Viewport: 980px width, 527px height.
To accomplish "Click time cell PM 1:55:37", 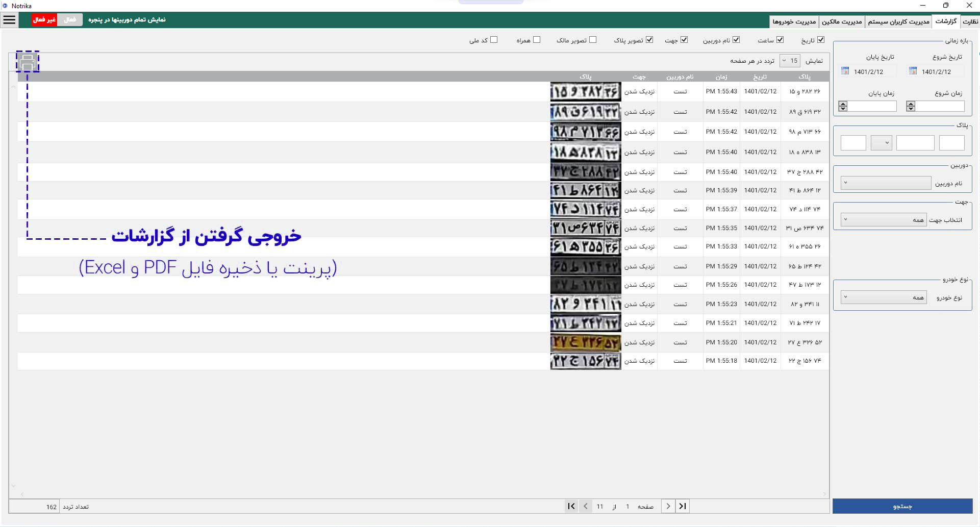I will pyautogui.click(x=721, y=209).
